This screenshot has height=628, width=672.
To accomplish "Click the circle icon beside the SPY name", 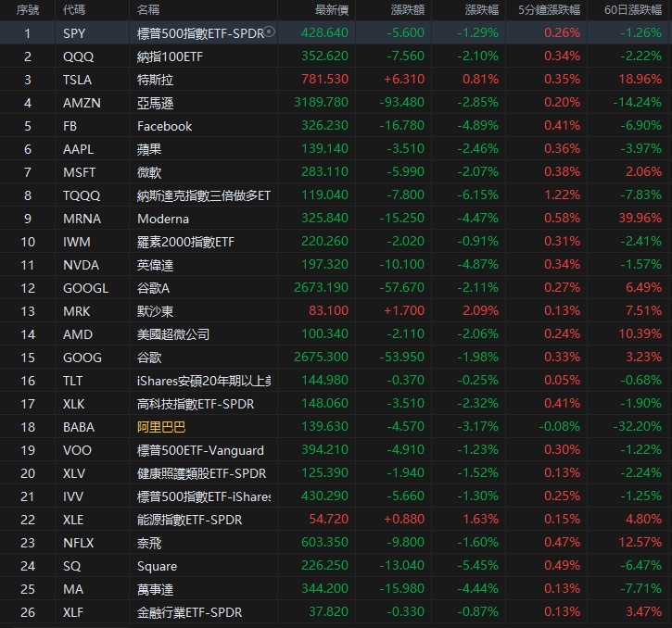I will 270,32.
